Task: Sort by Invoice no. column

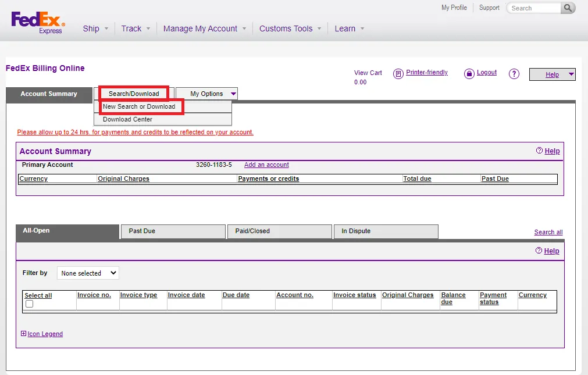Action: (94, 295)
